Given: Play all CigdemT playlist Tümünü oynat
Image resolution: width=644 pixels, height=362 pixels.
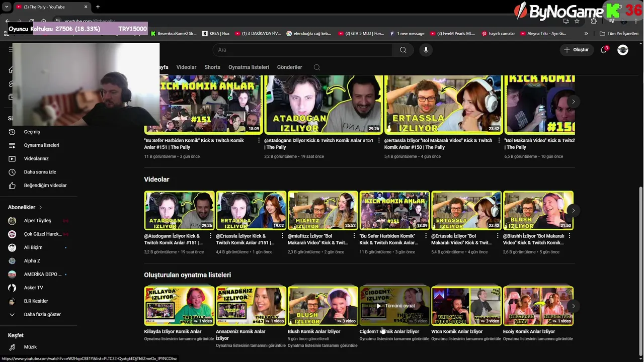Looking at the screenshot, I should click(394, 306).
